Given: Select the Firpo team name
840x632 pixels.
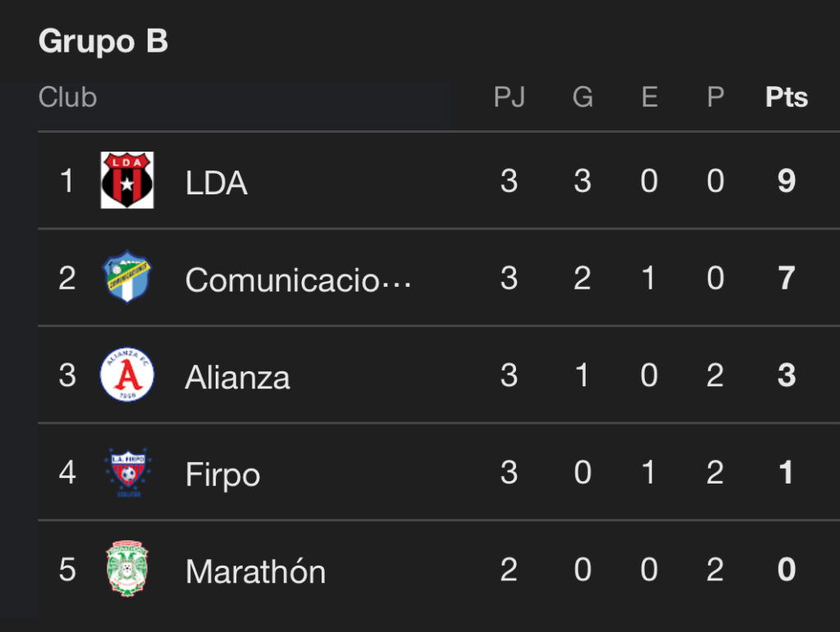Looking at the screenshot, I should 222,475.
